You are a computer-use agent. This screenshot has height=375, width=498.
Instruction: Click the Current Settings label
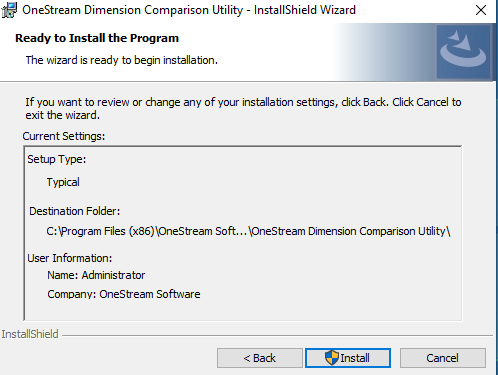[x=64, y=136]
